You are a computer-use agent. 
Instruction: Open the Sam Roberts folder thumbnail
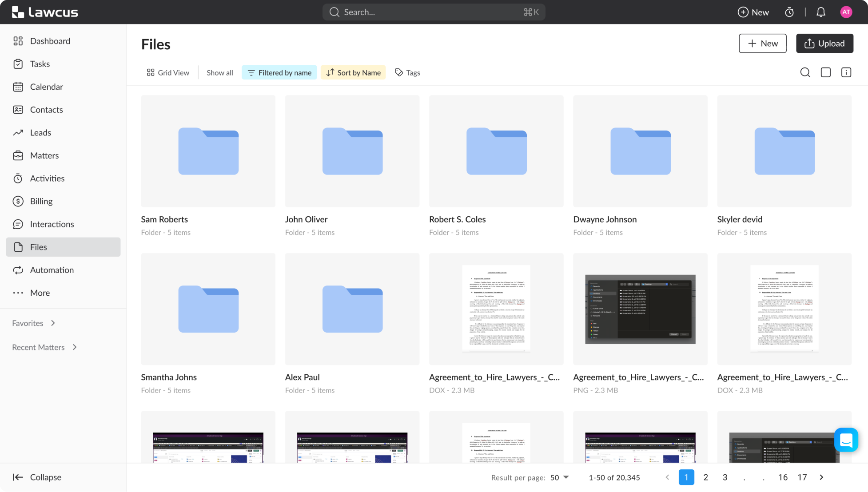click(x=208, y=151)
